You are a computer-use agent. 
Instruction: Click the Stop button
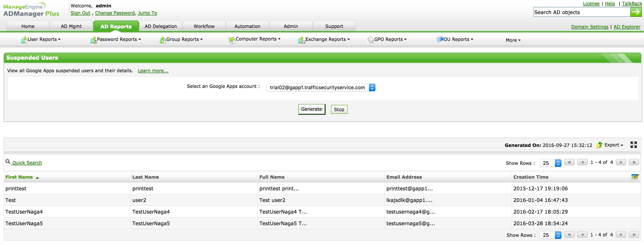click(x=339, y=110)
